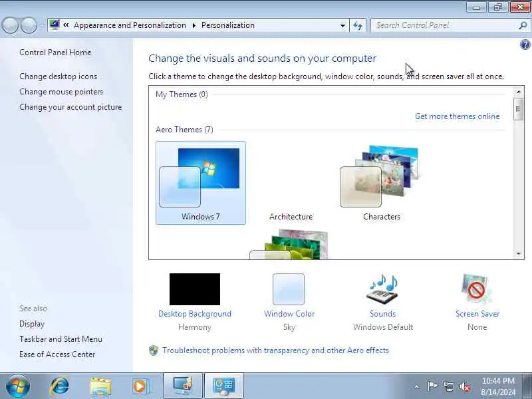Click Change mouse pointers

click(61, 92)
